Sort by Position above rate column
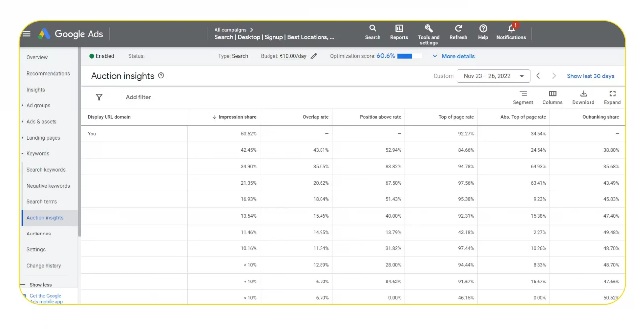Image resolution: width=644 pixels, height=329 pixels. coord(380,117)
